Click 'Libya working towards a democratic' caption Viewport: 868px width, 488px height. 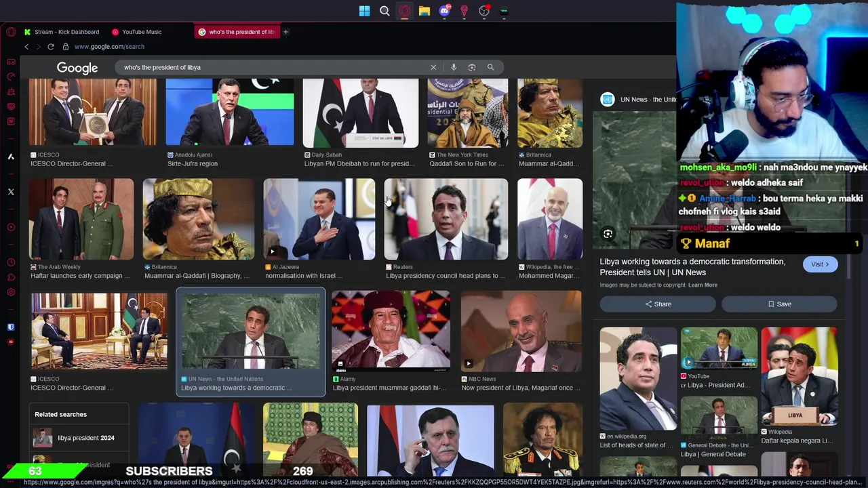click(x=236, y=388)
